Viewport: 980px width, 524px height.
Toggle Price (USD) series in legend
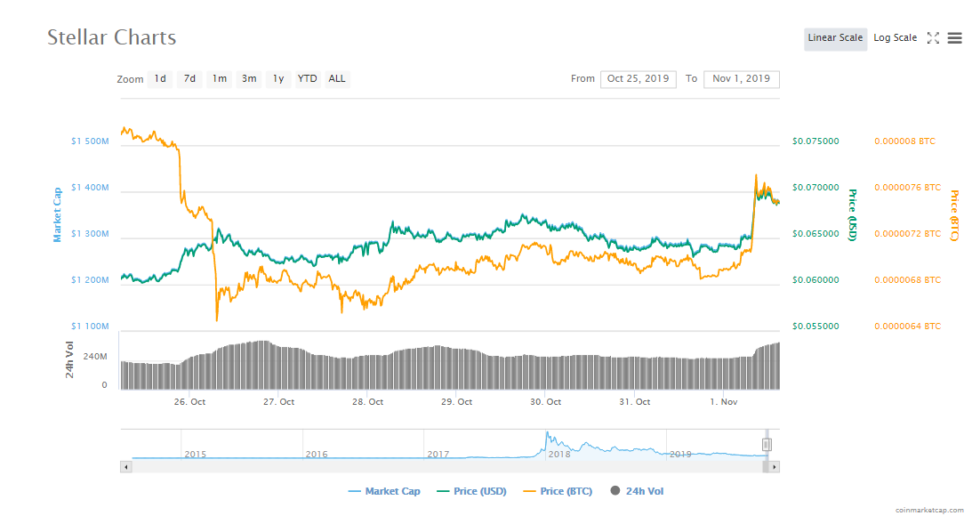(x=471, y=491)
